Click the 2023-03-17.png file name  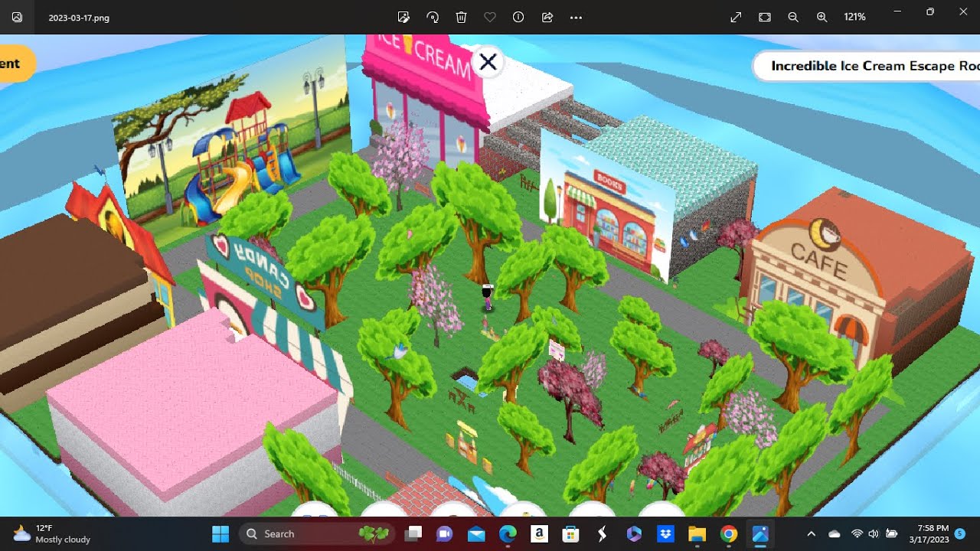(79, 18)
